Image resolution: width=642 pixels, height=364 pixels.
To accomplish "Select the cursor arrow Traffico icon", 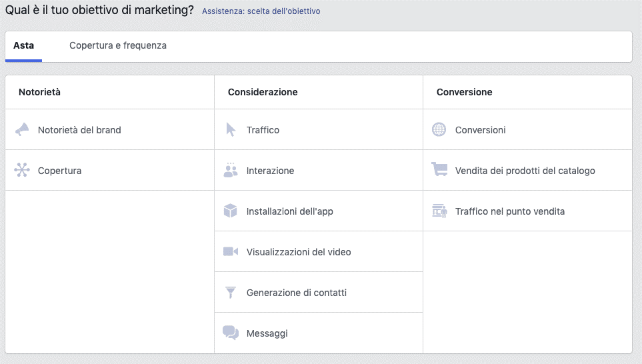I will 231,130.
